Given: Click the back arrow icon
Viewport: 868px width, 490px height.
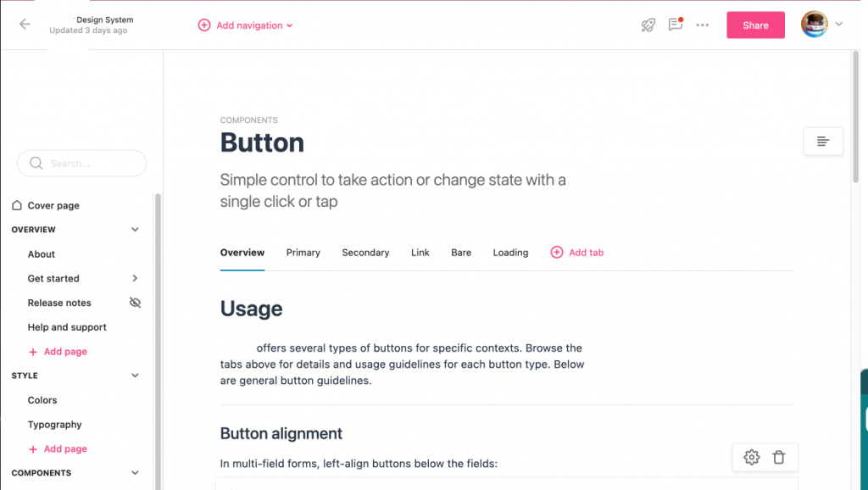Looking at the screenshot, I should pyautogui.click(x=25, y=24).
